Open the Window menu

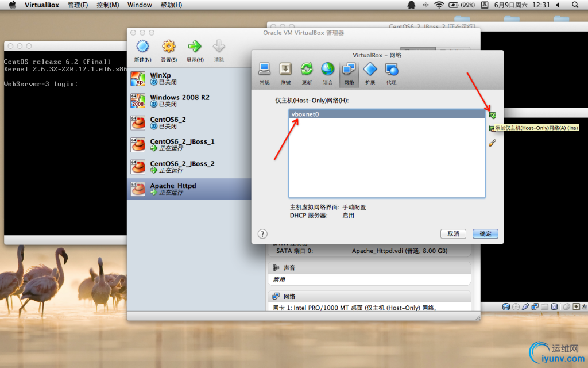coord(140,5)
